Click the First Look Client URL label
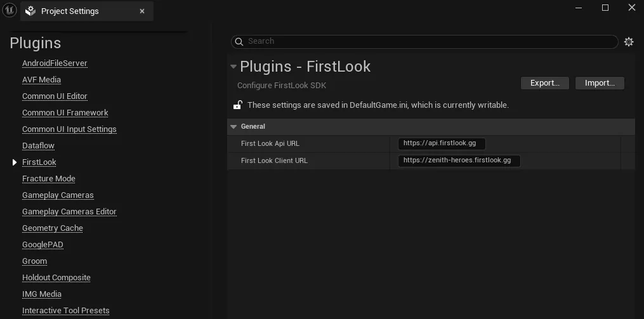644x319 pixels. (274, 160)
